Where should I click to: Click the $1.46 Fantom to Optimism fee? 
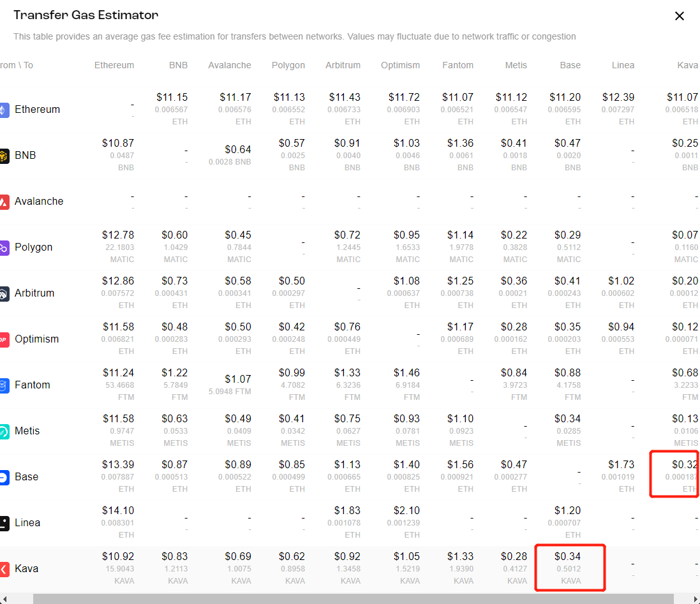406,373
